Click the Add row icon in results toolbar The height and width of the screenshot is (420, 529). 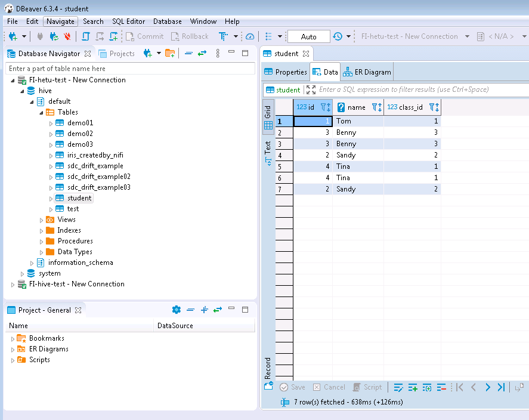point(413,387)
